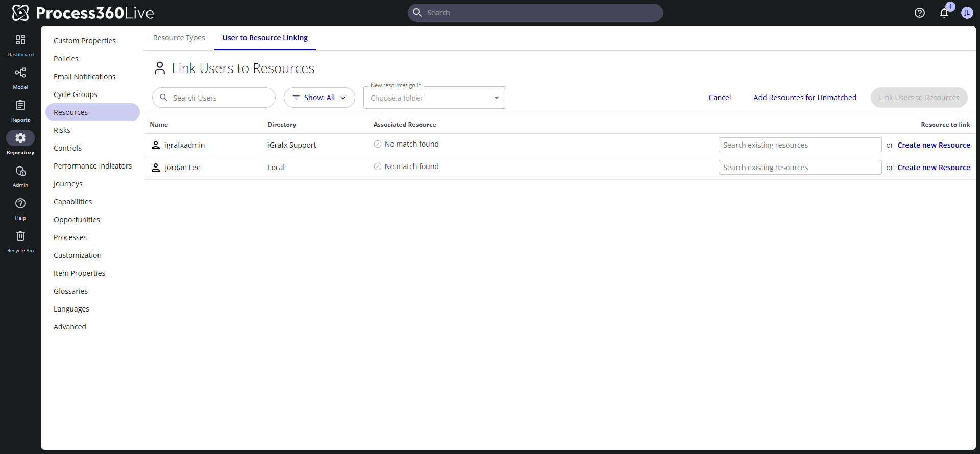Click magnifier icon in Search Users field
Screen dimensions: 980x454
[164, 98]
